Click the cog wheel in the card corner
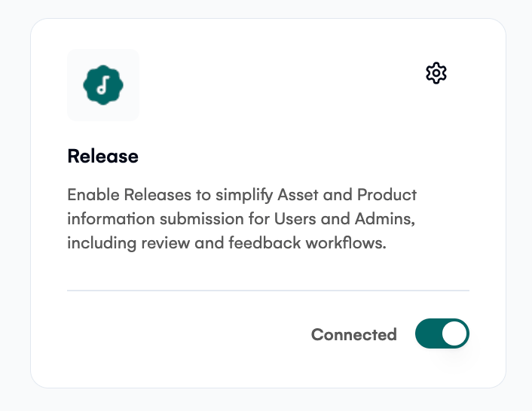532x411 pixels. [x=436, y=73]
